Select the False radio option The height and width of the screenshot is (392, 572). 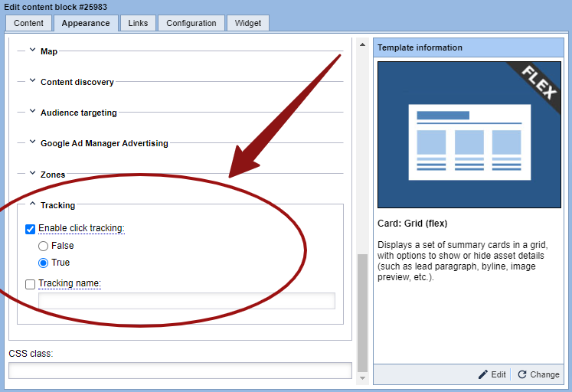(x=43, y=246)
